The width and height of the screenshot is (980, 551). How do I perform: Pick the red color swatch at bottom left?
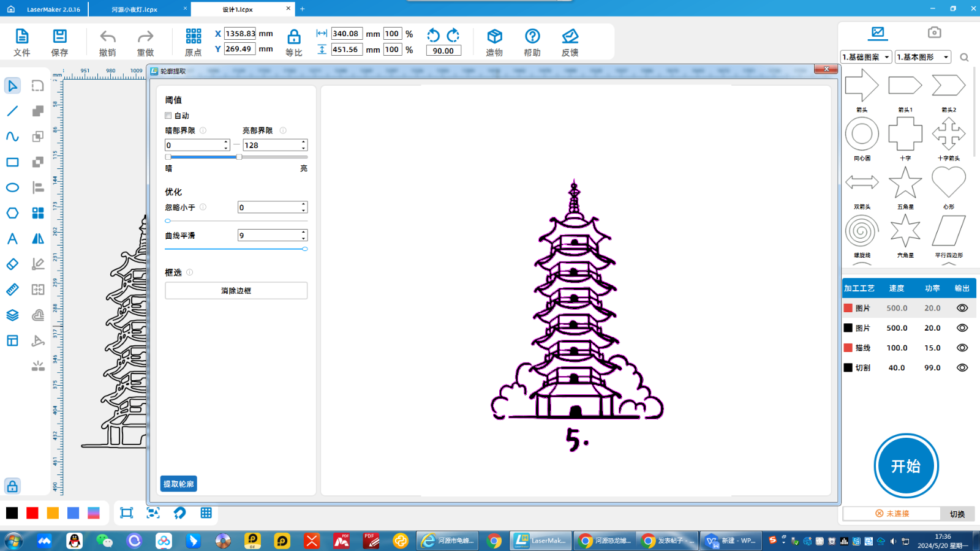32,512
